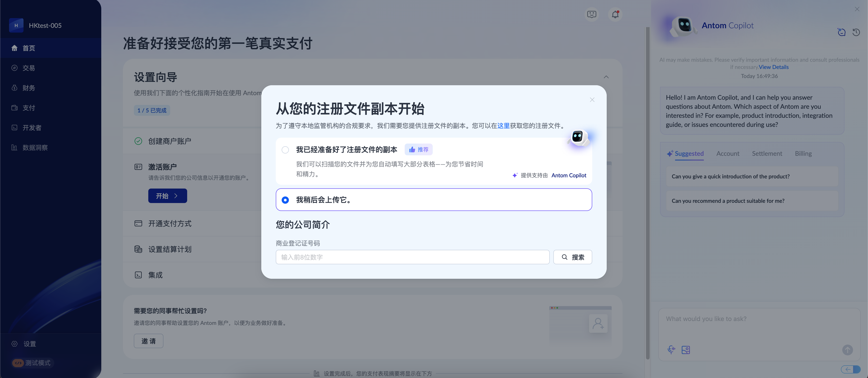This screenshot has width=868, height=378.
Task: Select 我稍后会上传它 radio option
Action: (285, 200)
